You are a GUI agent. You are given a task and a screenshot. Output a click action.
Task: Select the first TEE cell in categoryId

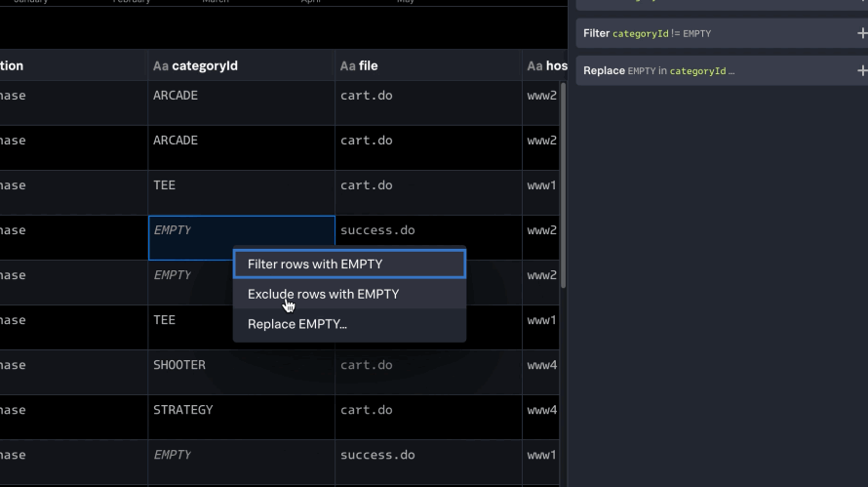pos(165,185)
